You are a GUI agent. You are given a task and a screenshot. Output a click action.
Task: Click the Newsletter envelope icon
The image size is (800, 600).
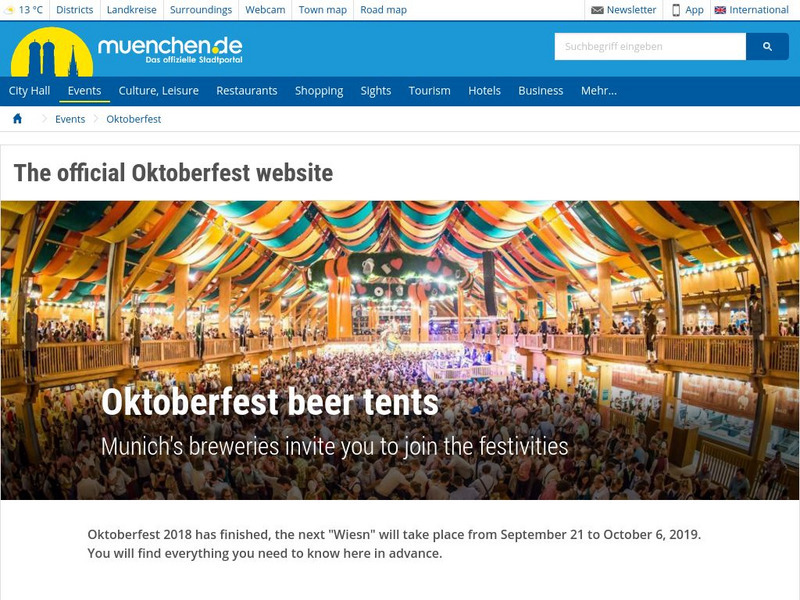pos(597,10)
